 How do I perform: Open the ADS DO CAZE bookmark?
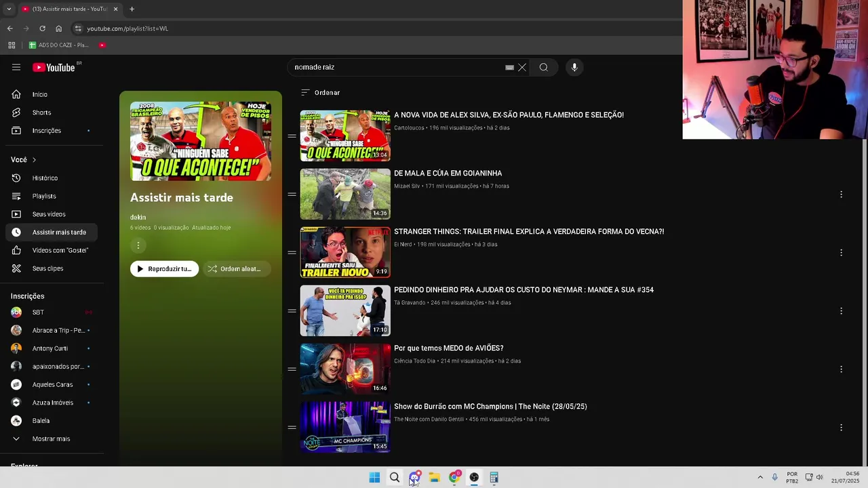point(58,45)
